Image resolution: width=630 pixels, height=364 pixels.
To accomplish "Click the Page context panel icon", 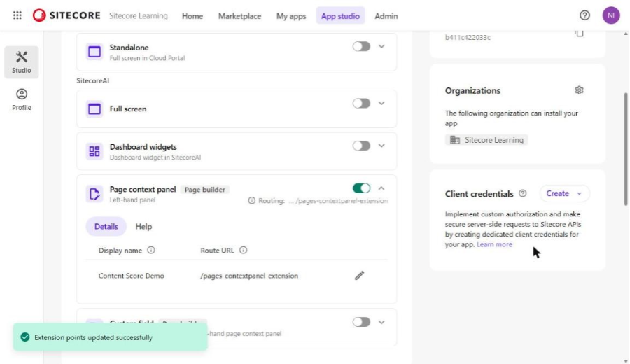I will [x=94, y=194].
